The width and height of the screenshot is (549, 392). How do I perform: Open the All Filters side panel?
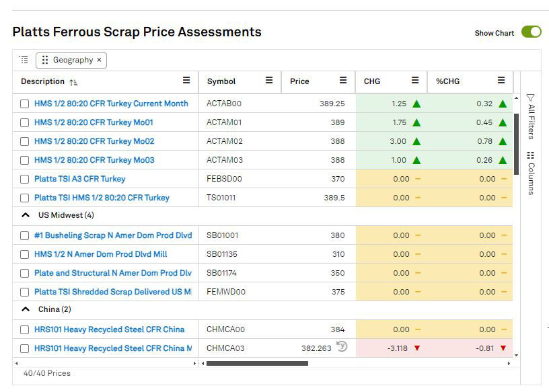530,116
